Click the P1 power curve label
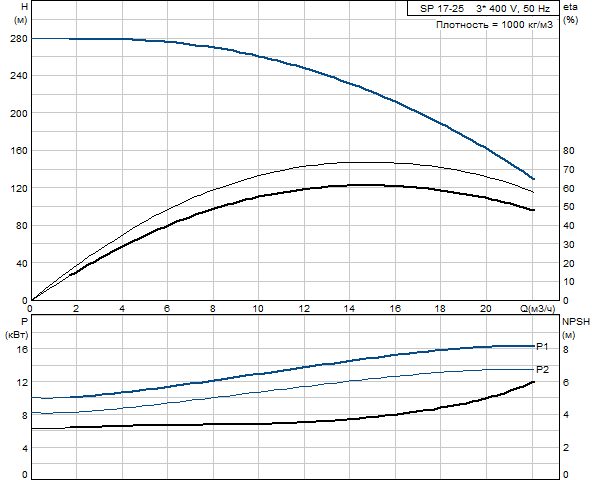The image size is (592, 480). (x=542, y=346)
